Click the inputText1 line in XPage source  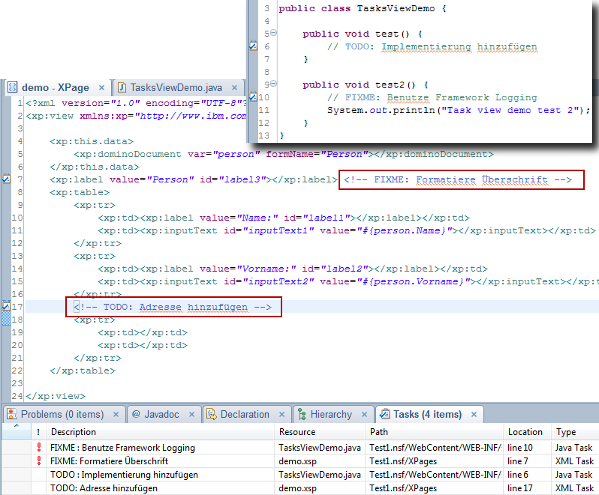[x=346, y=230]
